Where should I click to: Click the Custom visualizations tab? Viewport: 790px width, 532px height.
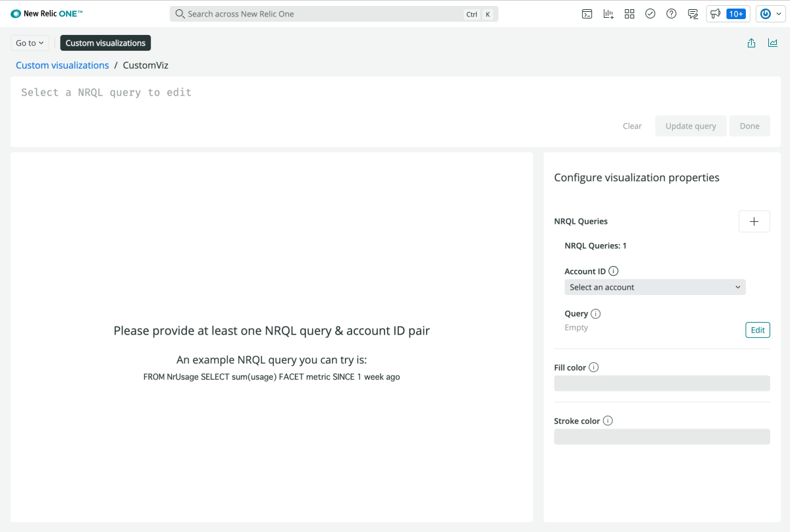[105, 43]
